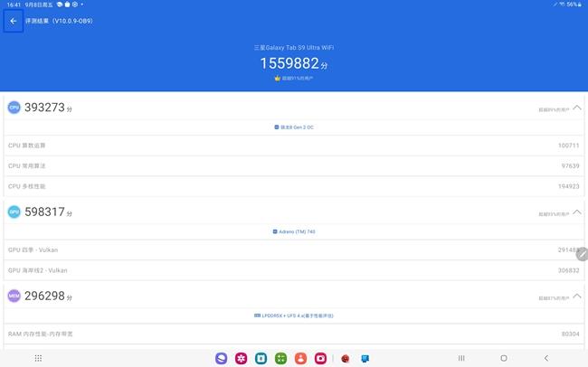Screen dimensions: 588x367
Task: Tap the blue CPU badge icon
Action: pyautogui.click(x=14, y=108)
